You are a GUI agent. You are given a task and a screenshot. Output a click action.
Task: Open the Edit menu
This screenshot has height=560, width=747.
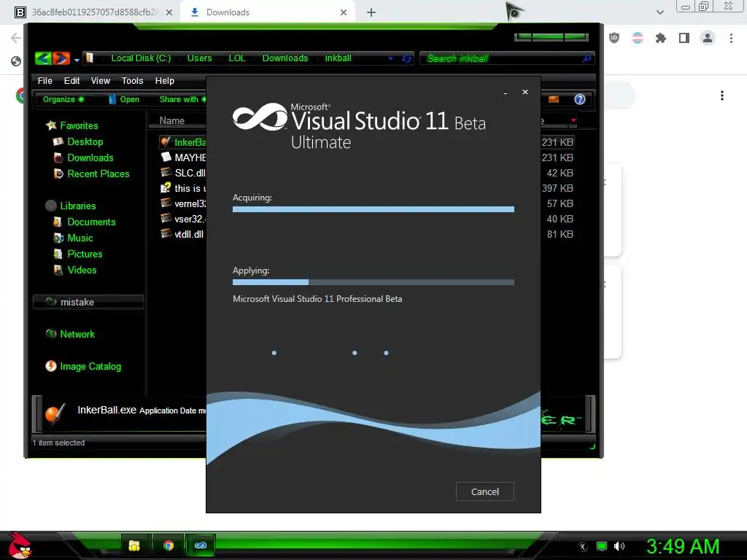(72, 80)
